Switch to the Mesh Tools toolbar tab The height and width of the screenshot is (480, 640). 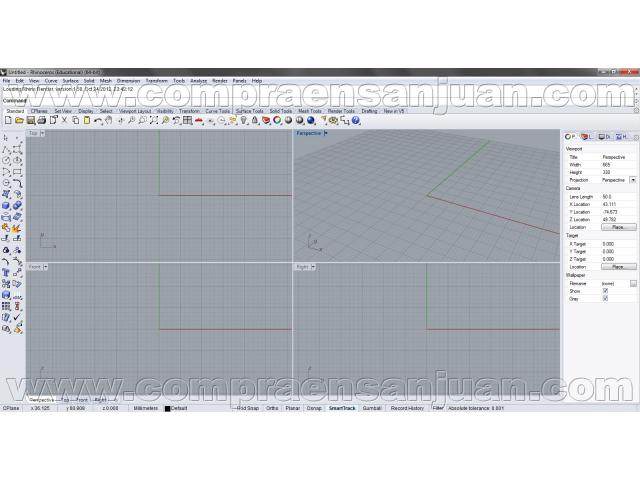click(310, 111)
